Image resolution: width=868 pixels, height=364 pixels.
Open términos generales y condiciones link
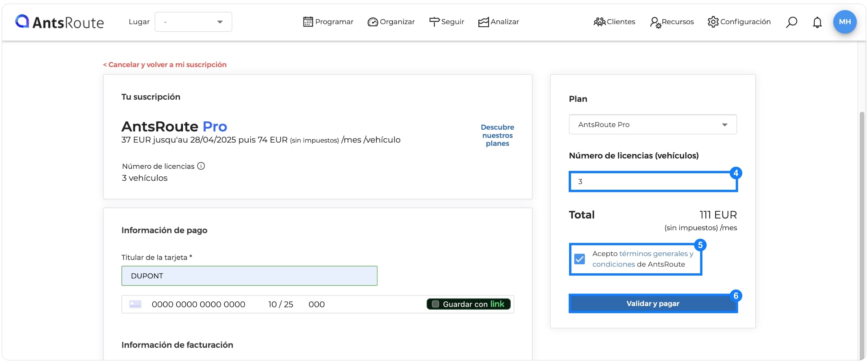point(643,259)
